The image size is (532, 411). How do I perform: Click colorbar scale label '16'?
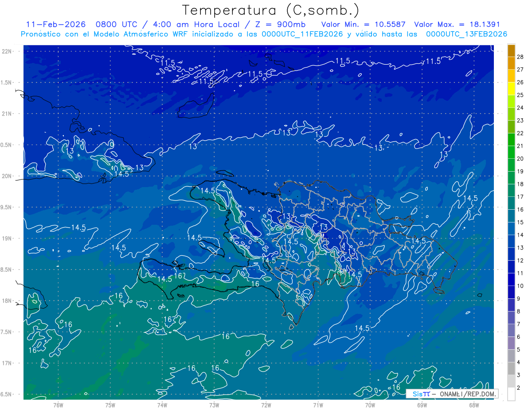[x=520, y=210]
